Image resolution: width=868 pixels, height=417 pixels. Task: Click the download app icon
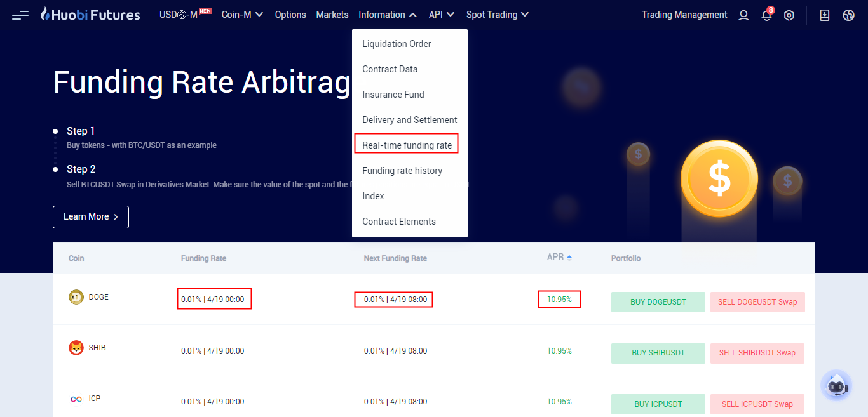pyautogui.click(x=825, y=15)
